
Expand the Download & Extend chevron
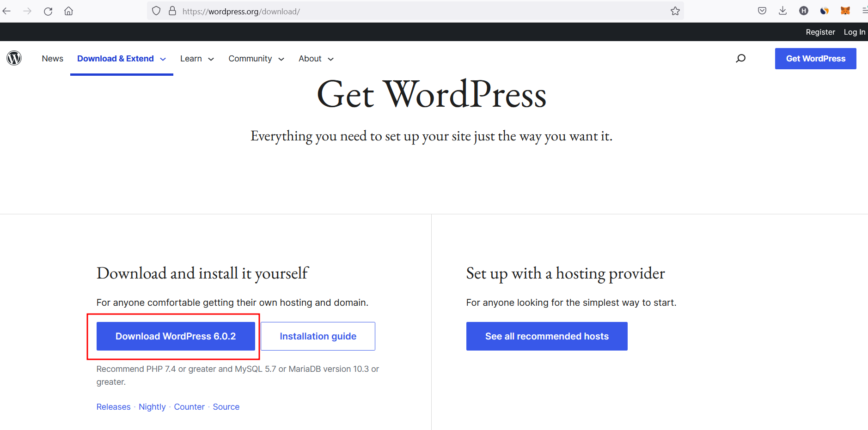163,59
